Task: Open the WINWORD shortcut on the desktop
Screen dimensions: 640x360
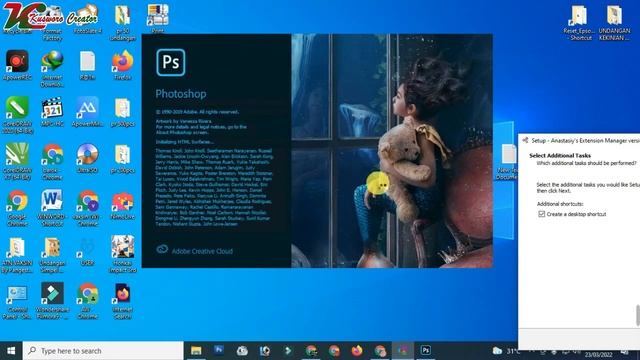Action: point(52,208)
